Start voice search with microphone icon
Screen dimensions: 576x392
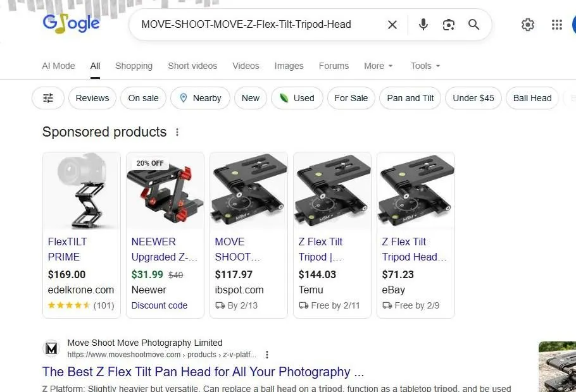[x=423, y=25]
